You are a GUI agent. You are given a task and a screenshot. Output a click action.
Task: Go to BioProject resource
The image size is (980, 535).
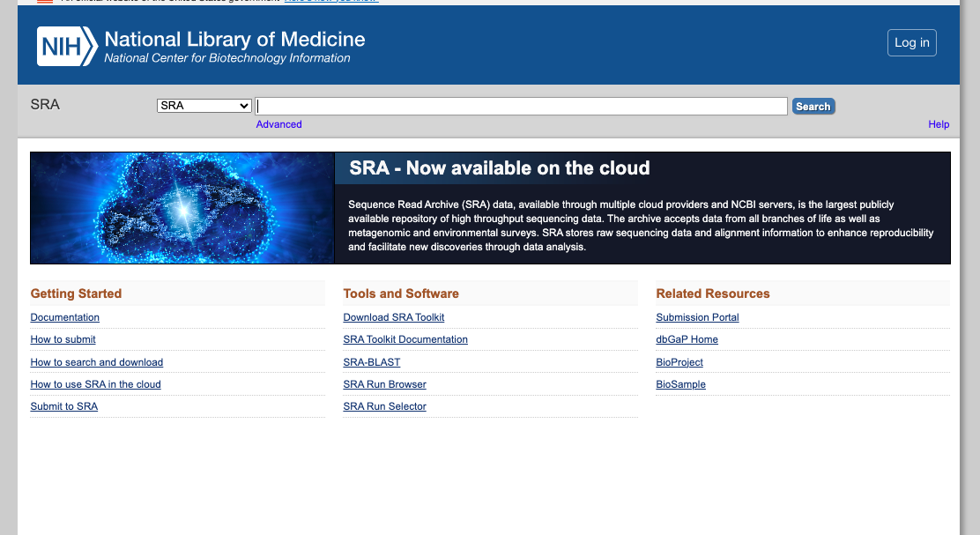coord(679,362)
